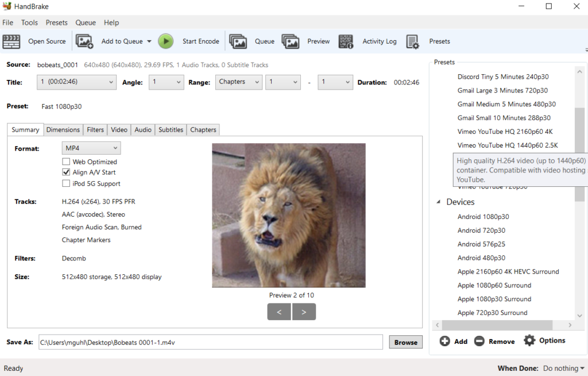Image resolution: width=588 pixels, height=376 pixels.
Task: Click the Open Source clapperboard icon
Action: [11, 41]
